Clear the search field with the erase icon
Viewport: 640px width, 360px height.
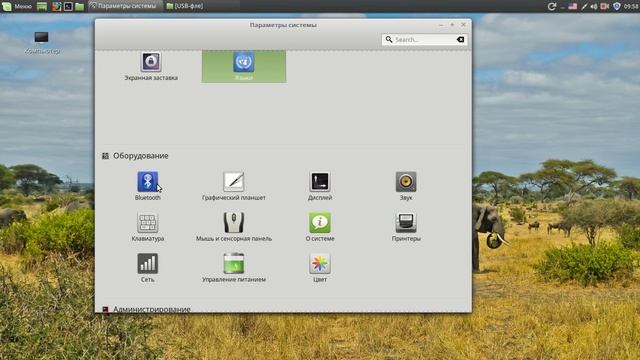[x=460, y=40]
